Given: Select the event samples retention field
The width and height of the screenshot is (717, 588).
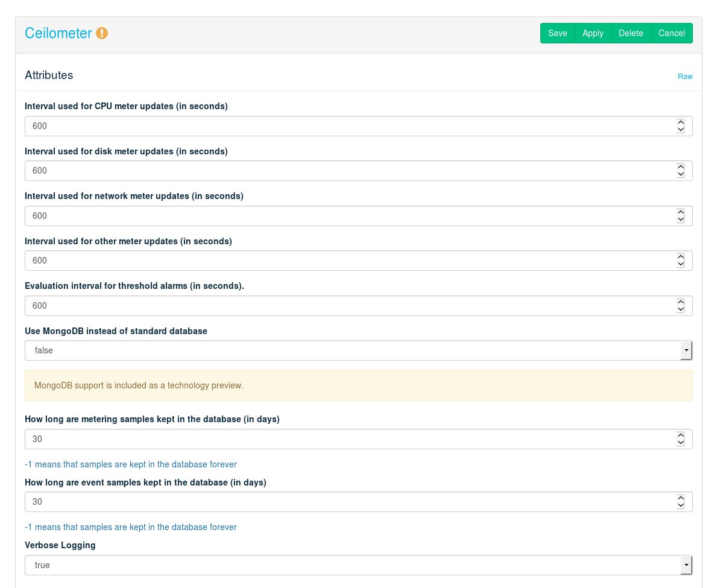Looking at the screenshot, I should [350, 502].
